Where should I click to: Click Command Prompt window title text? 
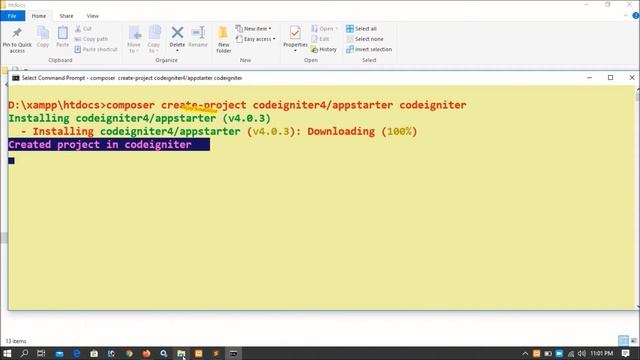[132, 78]
